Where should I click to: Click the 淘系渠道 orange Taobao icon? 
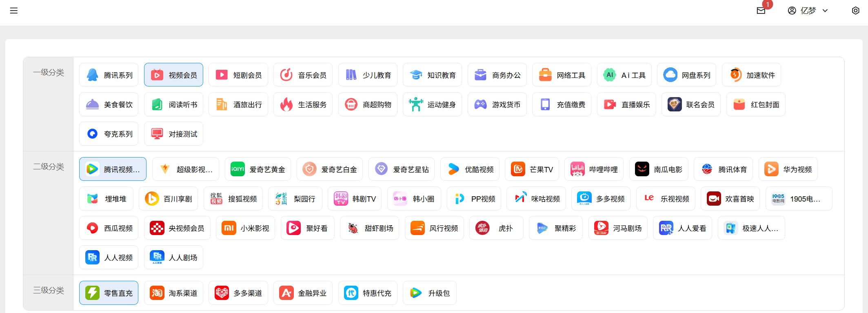(x=157, y=293)
